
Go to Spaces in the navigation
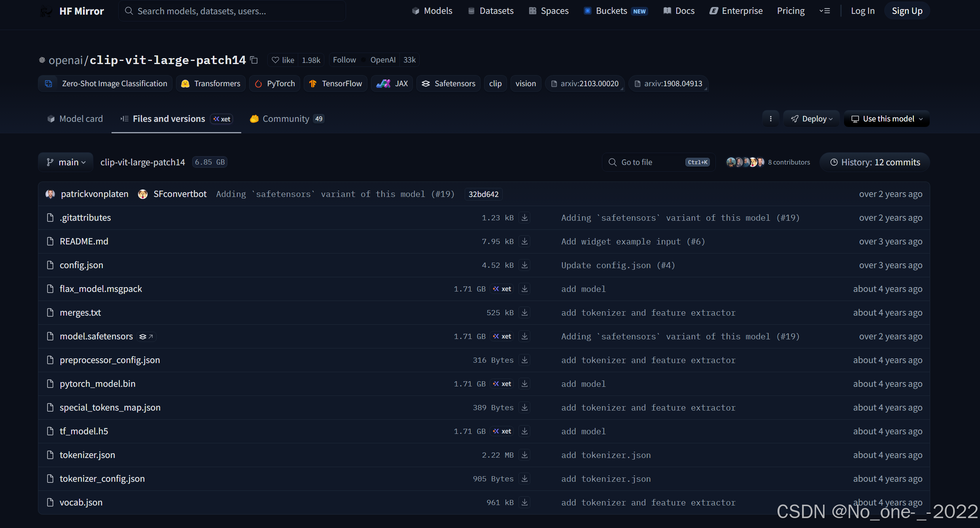click(x=549, y=11)
